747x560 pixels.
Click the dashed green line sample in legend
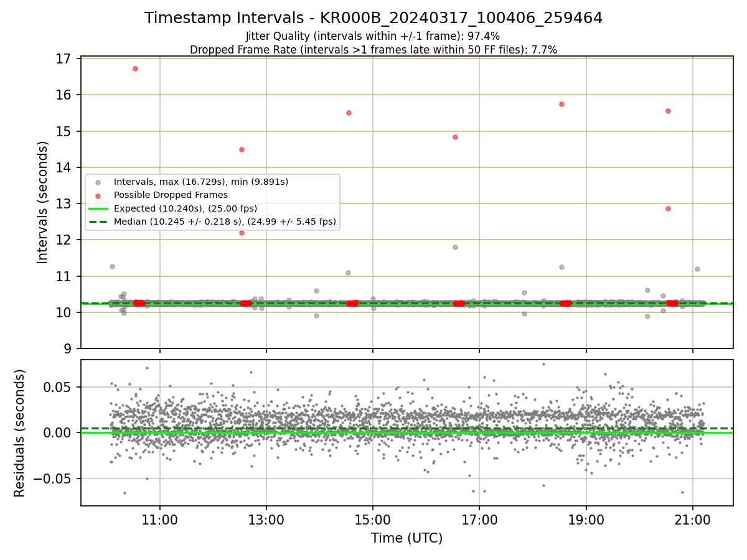tap(97, 222)
